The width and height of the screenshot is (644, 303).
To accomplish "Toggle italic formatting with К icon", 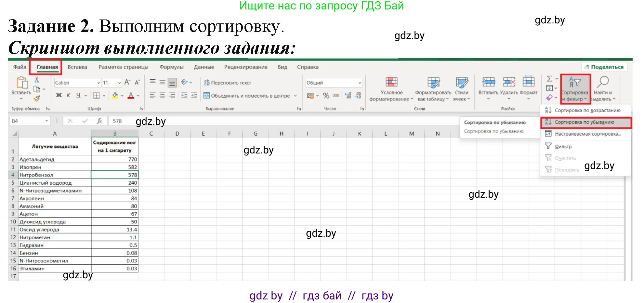I will [x=68, y=95].
